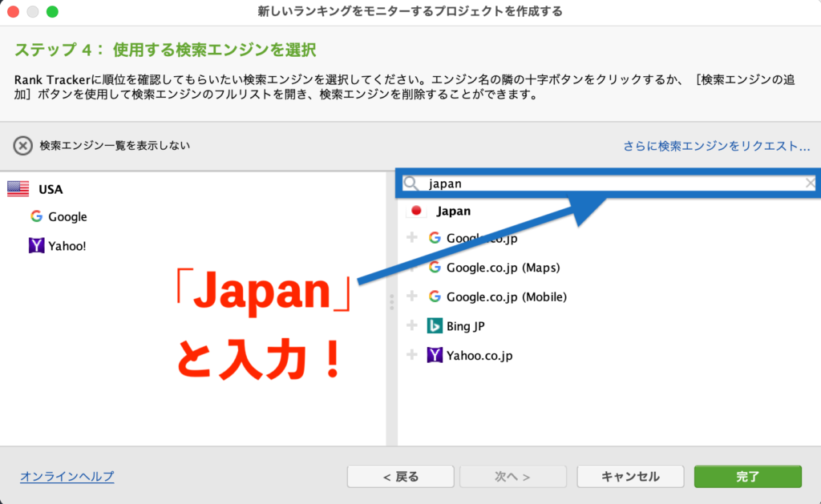Click the USA flag icon
The image size is (821, 504).
click(x=18, y=189)
